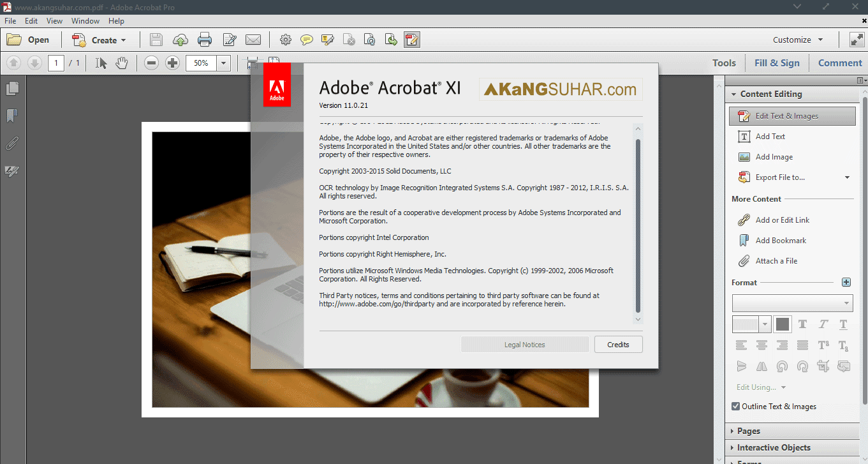
Task: Open Bookmarks in left navigation pane
Action: (x=12, y=116)
